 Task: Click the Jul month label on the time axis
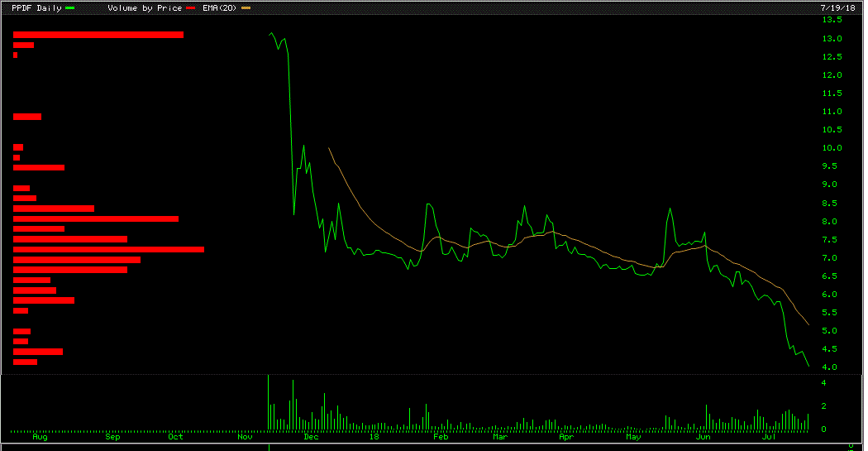(770, 438)
